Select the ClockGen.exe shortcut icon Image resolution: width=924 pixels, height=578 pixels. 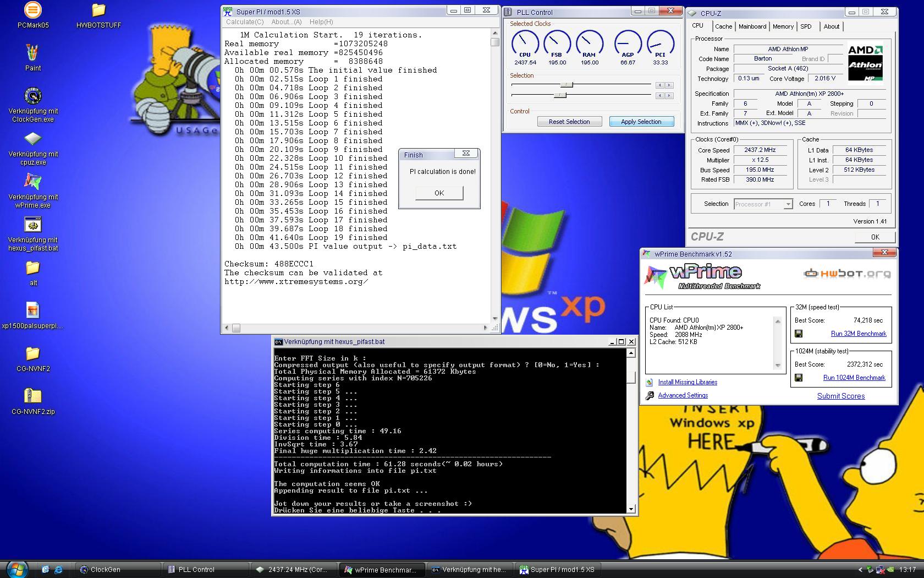point(33,96)
